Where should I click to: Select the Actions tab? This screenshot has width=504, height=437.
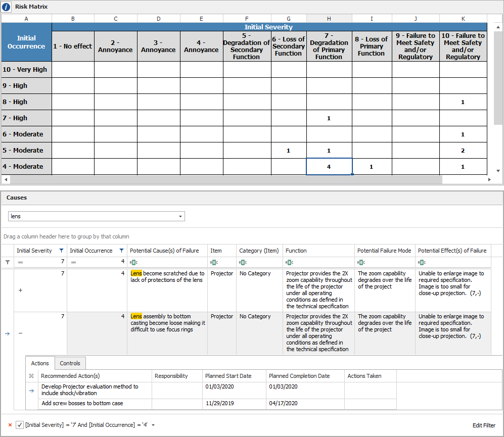[x=40, y=363]
